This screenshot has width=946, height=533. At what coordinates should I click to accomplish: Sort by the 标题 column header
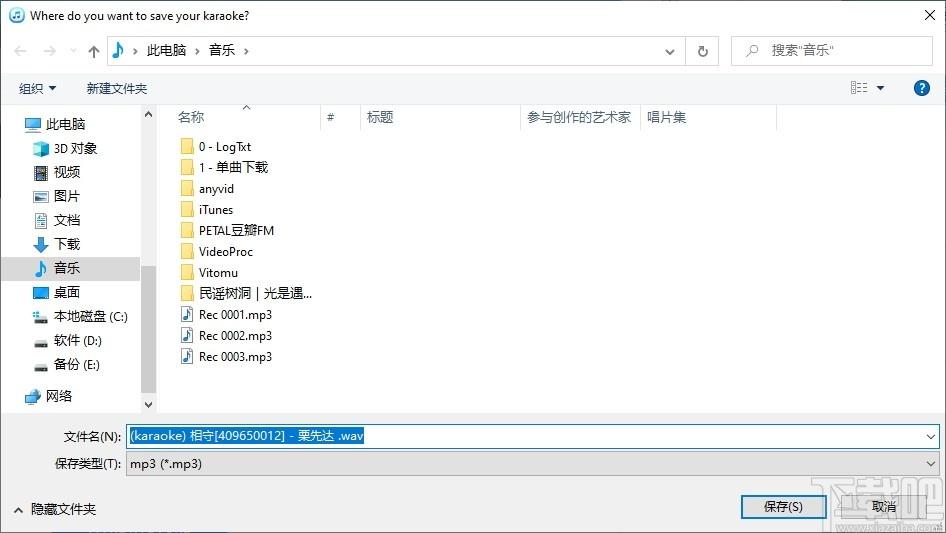[380, 117]
